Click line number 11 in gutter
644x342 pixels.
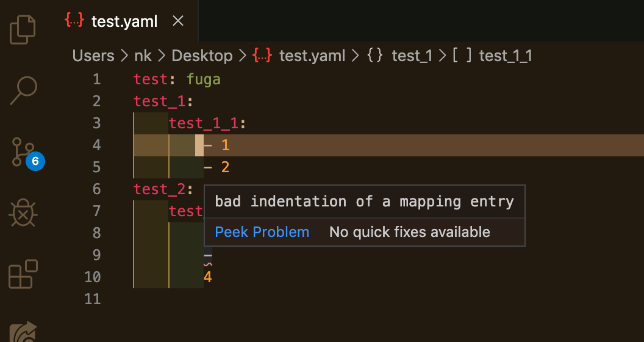click(93, 299)
